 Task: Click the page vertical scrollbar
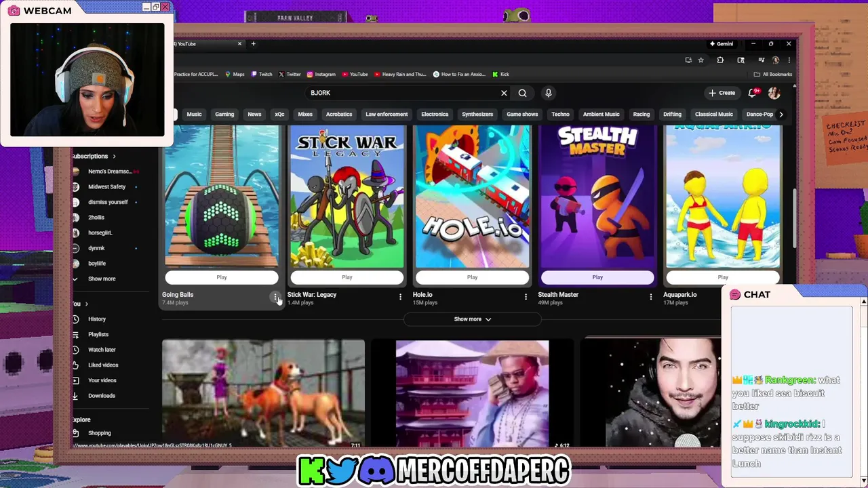(x=794, y=217)
